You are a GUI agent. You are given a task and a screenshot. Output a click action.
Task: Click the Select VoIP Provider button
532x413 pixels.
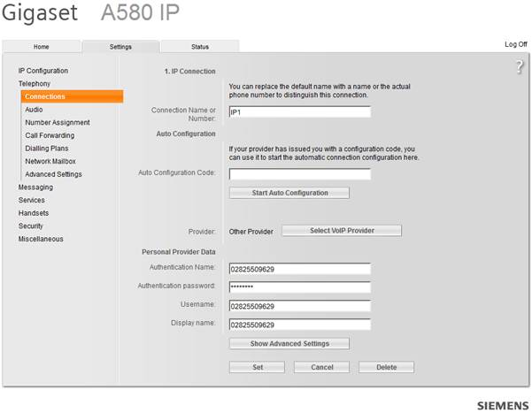(x=342, y=230)
